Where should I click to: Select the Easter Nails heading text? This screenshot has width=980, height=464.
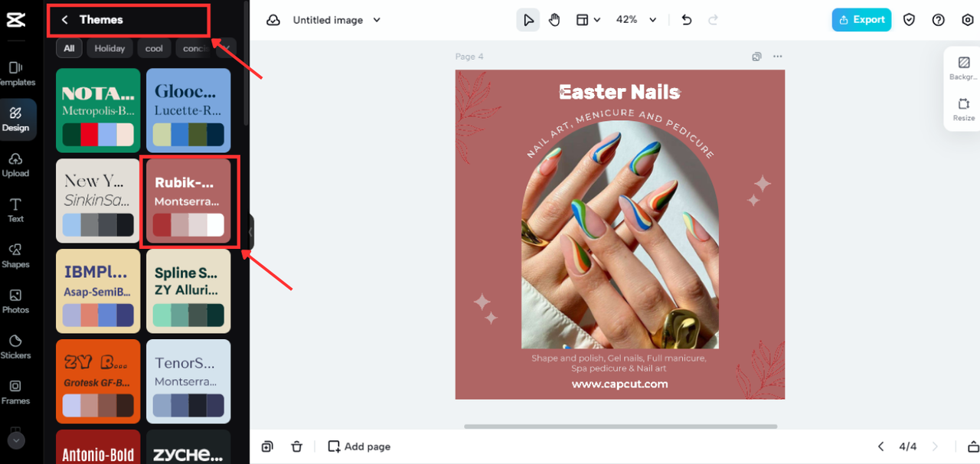[x=619, y=93]
